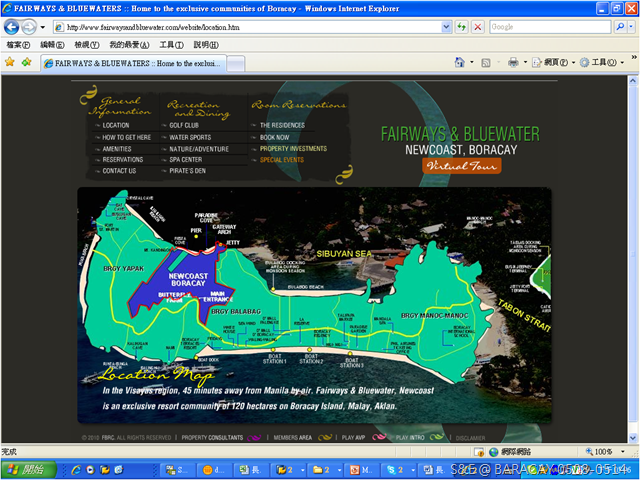Image resolution: width=640 pixels, height=480 pixels.
Task: Click the empty New Tab button
Action: pyautogui.click(x=236, y=64)
